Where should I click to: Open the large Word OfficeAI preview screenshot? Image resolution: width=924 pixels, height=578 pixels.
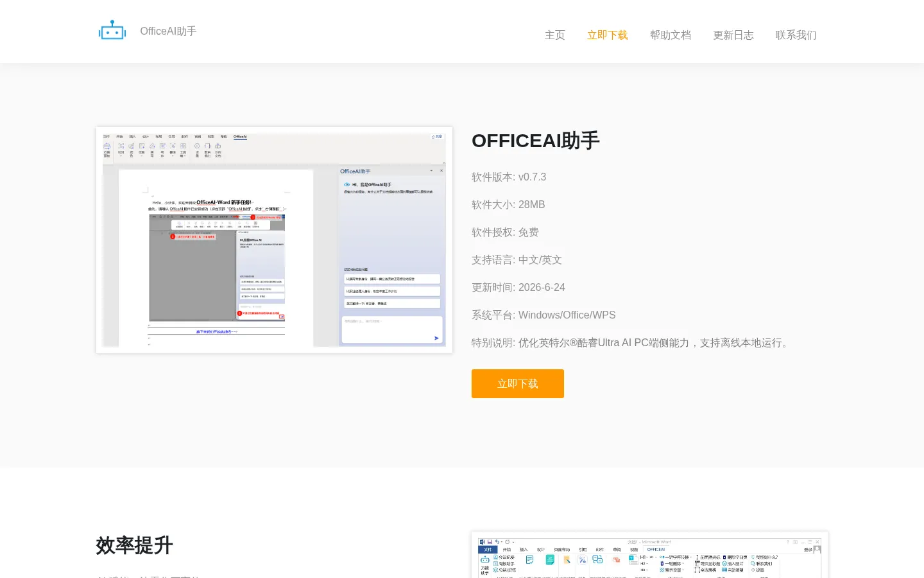tap(274, 240)
